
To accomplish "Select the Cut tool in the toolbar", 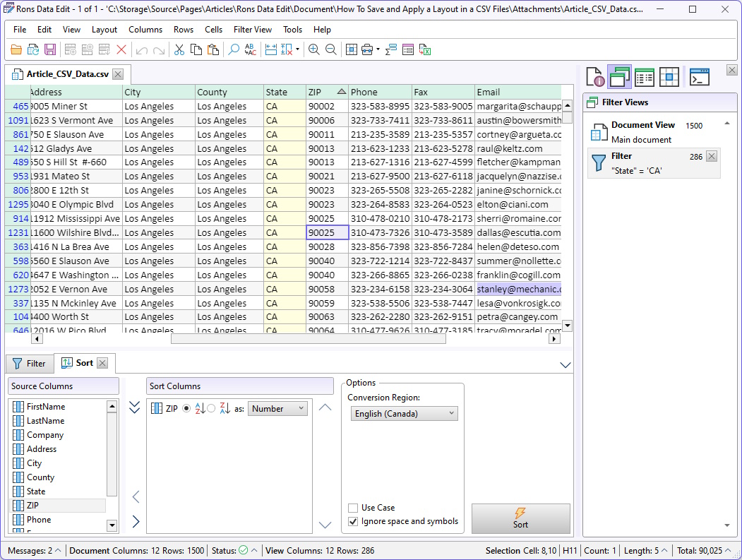I will 179,49.
